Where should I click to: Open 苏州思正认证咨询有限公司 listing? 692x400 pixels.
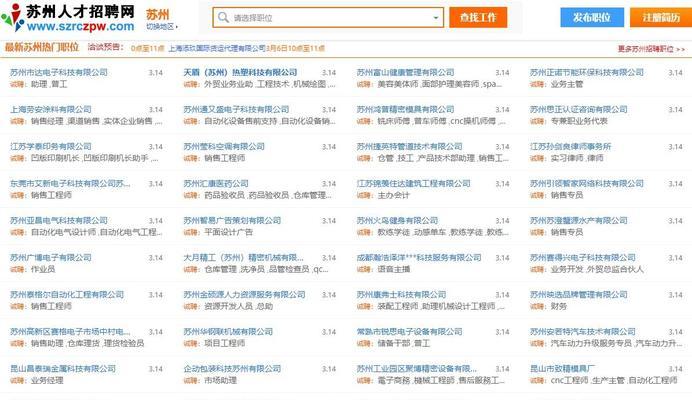(579, 109)
